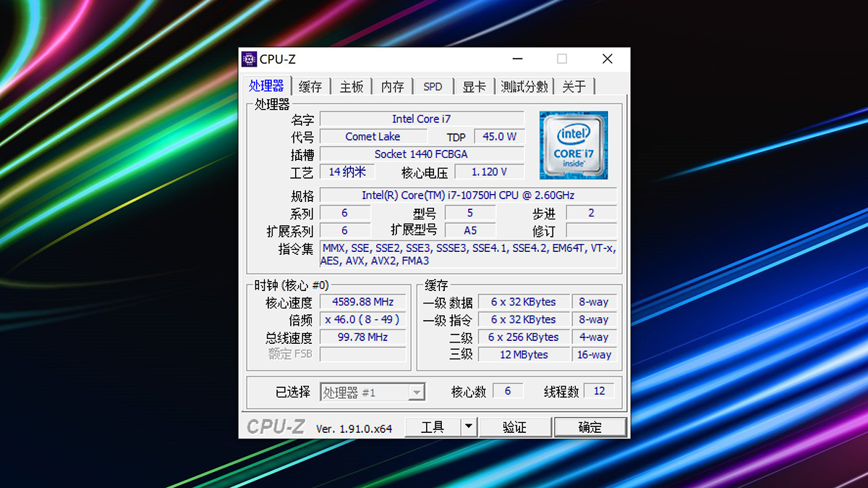Select the 处理器 tab
Screen dimensions: 868x488
point(266,85)
